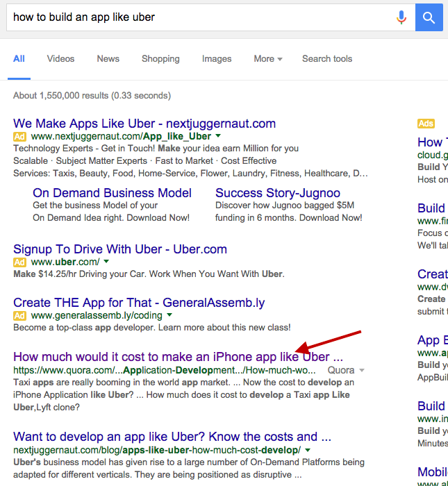448x486 pixels.
Task: Click the blue magnifier search button
Action: (x=429, y=17)
